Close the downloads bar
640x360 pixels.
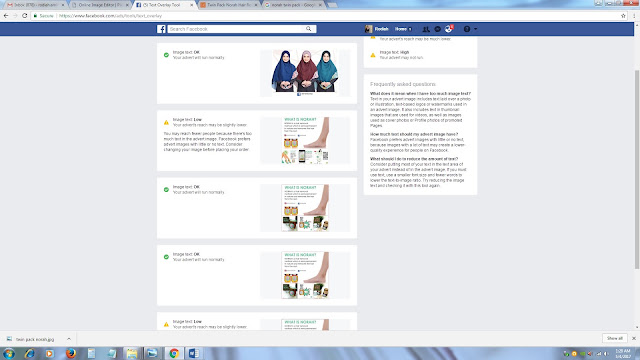tap(633, 338)
